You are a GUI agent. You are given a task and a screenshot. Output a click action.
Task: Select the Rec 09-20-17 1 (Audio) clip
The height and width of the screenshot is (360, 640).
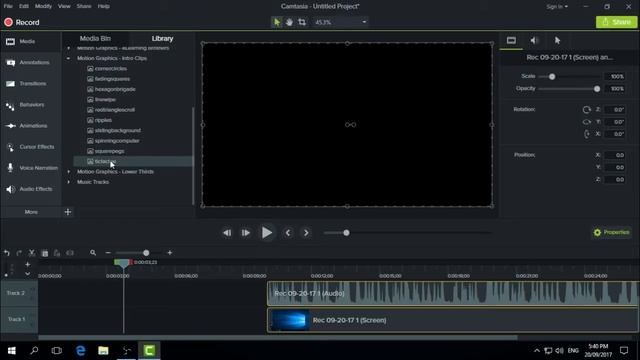(453, 293)
